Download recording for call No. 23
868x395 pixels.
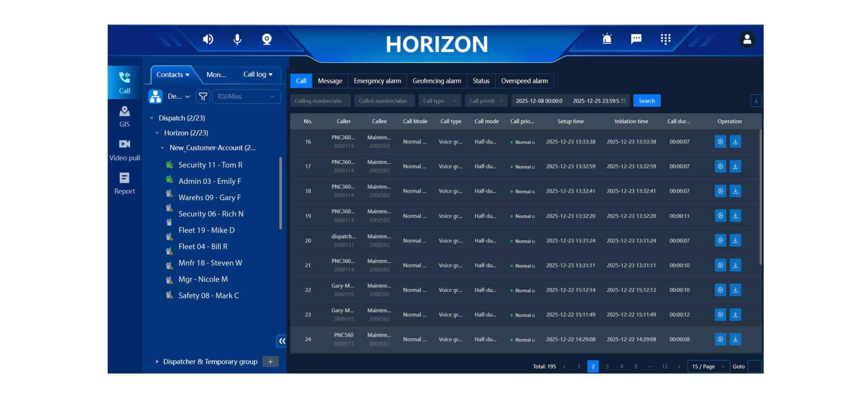click(735, 315)
